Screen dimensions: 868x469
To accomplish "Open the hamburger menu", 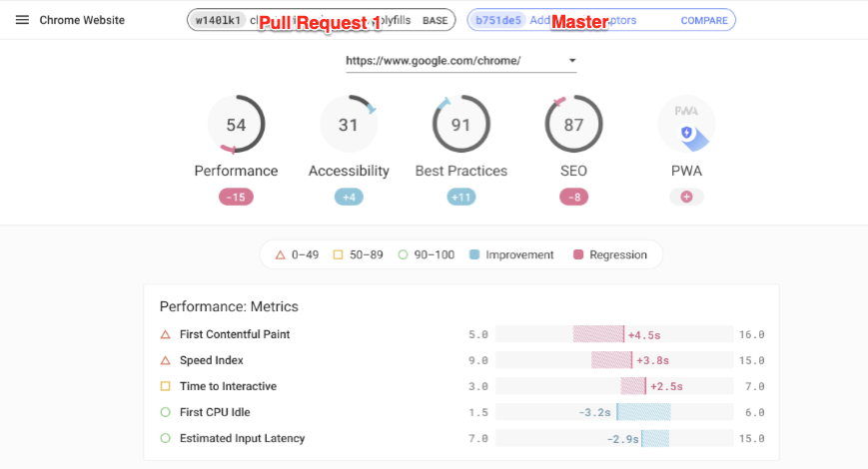I will [x=22, y=20].
